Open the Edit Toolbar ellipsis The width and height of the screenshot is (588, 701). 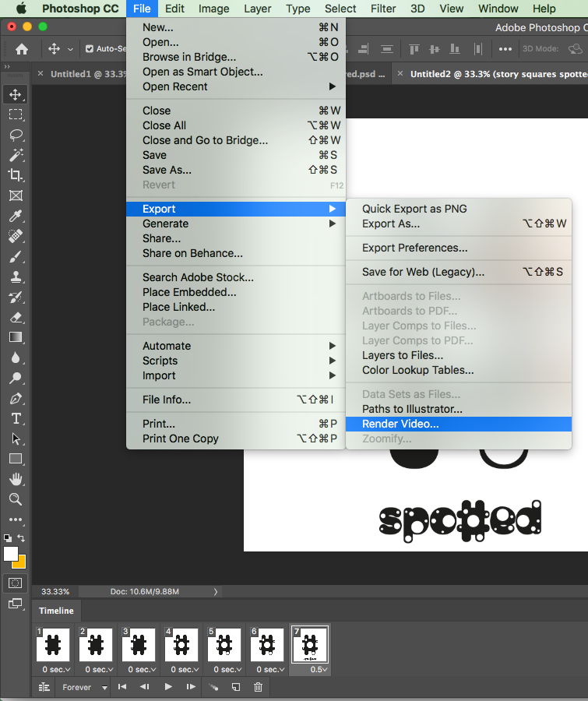[x=16, y=520]
